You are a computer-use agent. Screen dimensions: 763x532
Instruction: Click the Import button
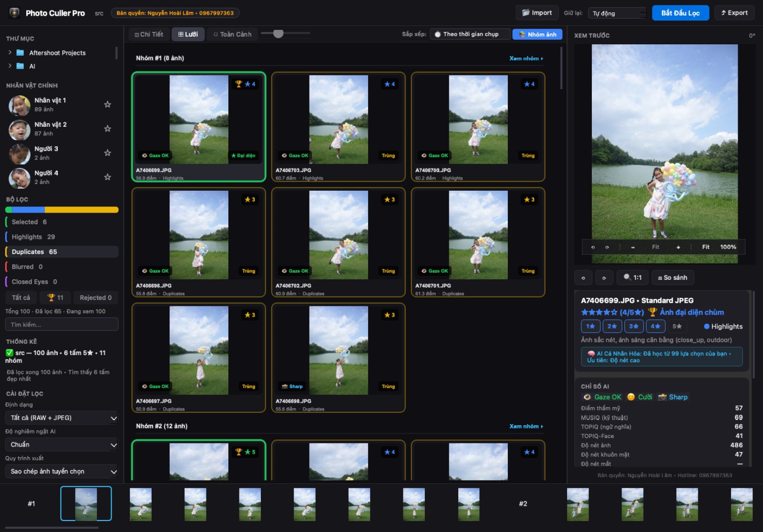(537, 13)
